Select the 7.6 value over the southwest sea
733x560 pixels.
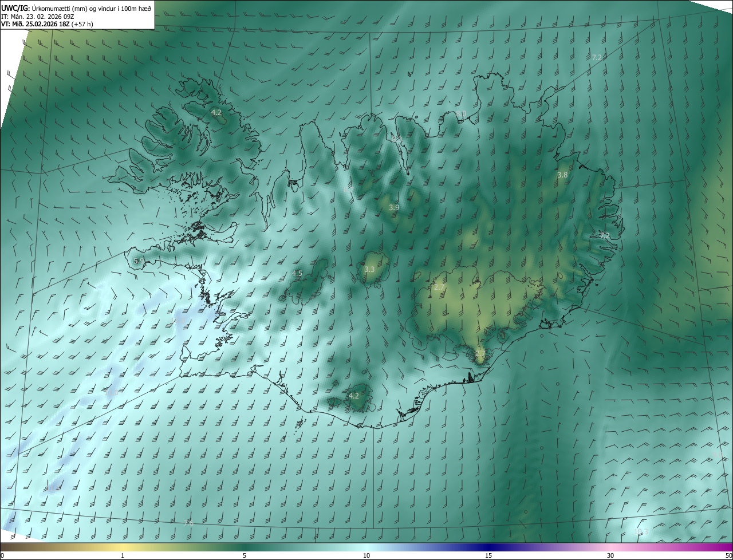[x=188, y=523]
